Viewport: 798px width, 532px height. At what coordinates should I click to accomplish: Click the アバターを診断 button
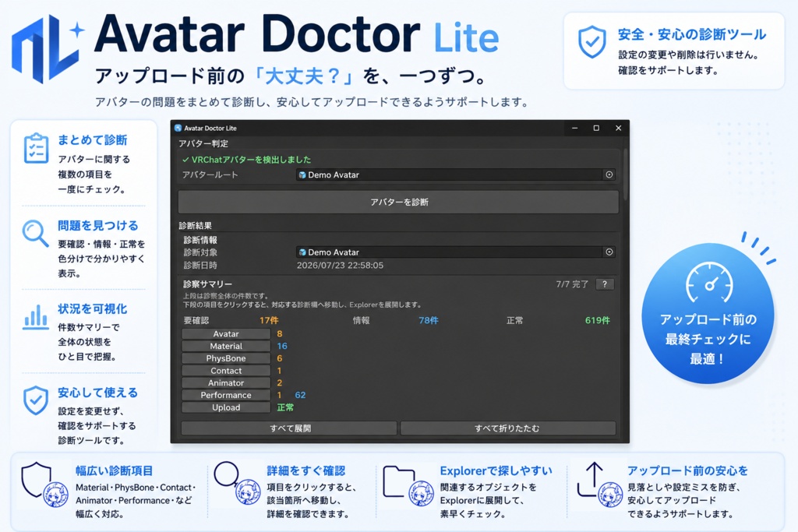398,202
